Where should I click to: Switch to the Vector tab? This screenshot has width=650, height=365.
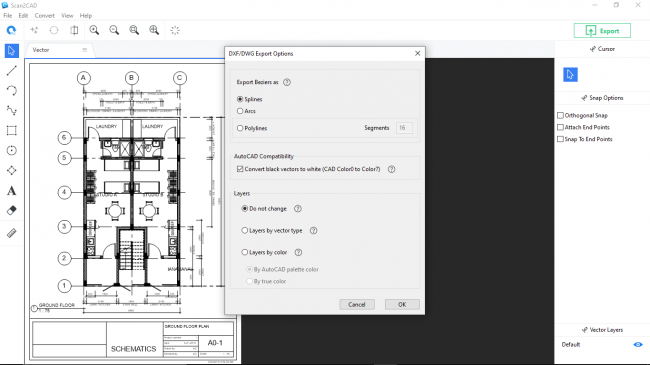(60, 50)
